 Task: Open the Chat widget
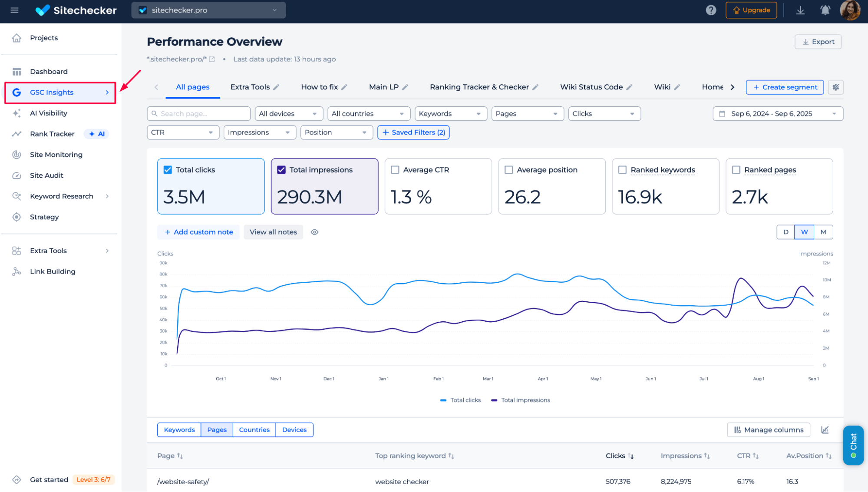[x=853, y=446]
